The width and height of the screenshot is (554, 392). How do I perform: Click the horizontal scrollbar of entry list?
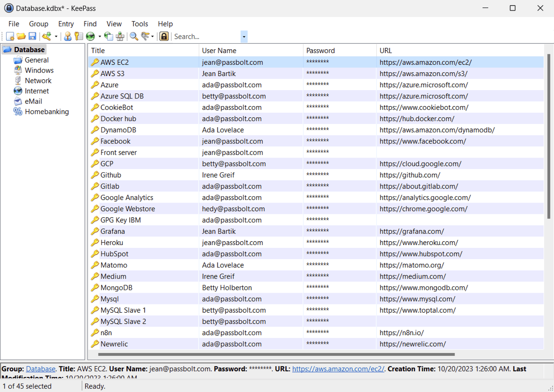pos(276,355)
